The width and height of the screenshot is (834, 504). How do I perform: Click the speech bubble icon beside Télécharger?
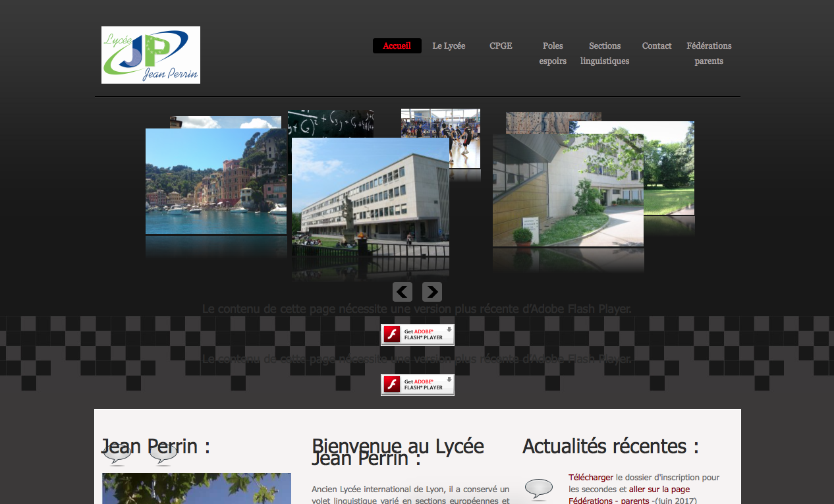pos(539,490)
